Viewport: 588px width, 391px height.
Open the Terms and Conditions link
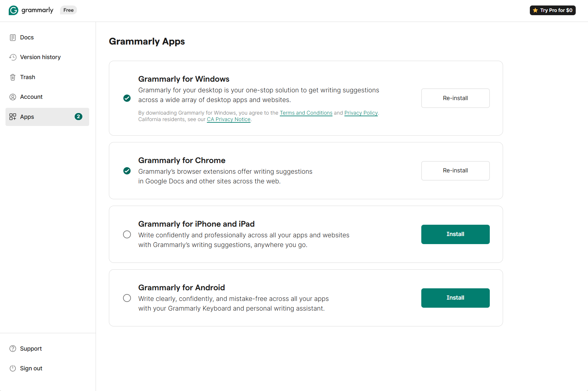(x=306, y=113)
